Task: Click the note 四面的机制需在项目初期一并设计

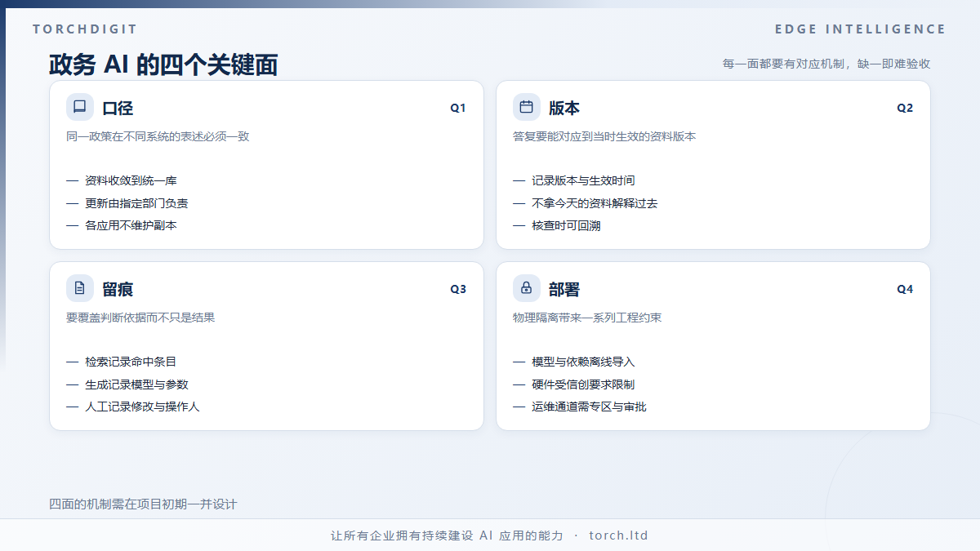Action: [x=143, y=504]
